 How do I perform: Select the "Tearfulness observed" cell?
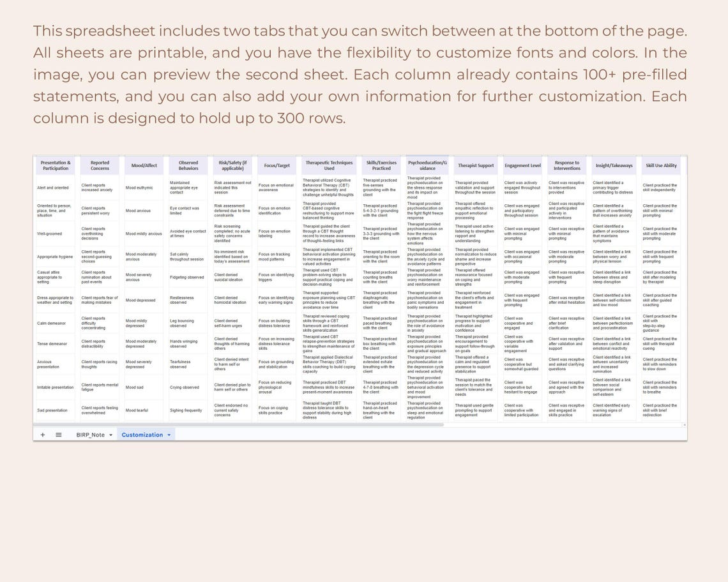click(188, 364)
